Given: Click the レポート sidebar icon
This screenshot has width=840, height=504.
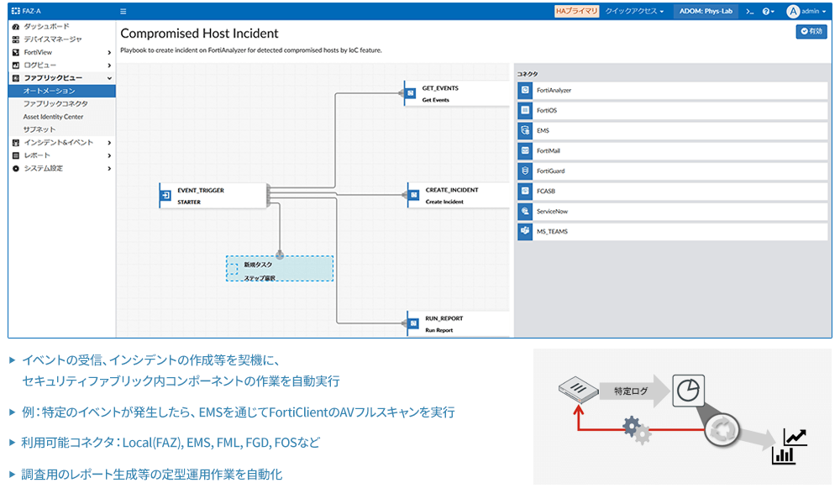Looking at the screenshot, I should tap(15, 155).
